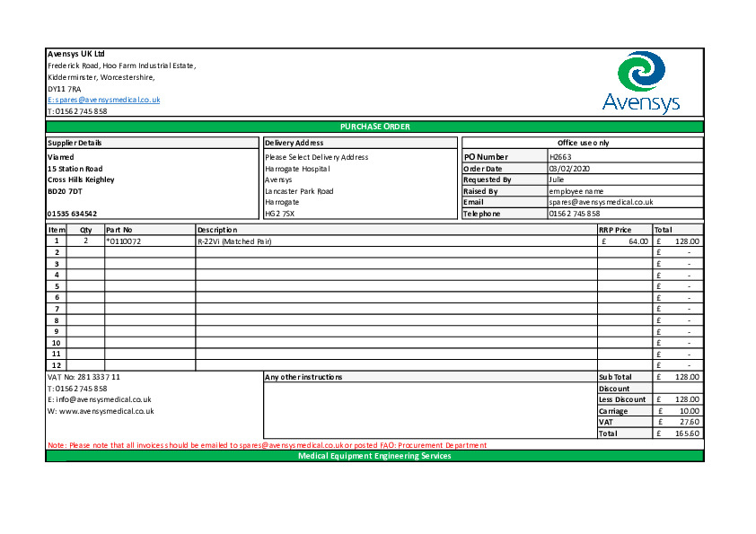Viewport: 756px width, 534px height.
Task: Select the Delivery Address header cell
Action: point(294,143)
